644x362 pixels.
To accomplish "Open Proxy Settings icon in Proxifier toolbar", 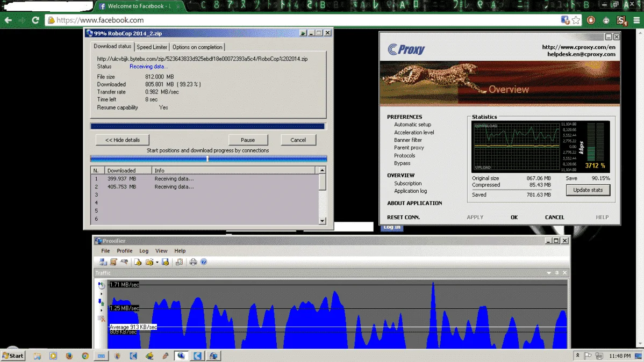I will (x=103, y=262).
